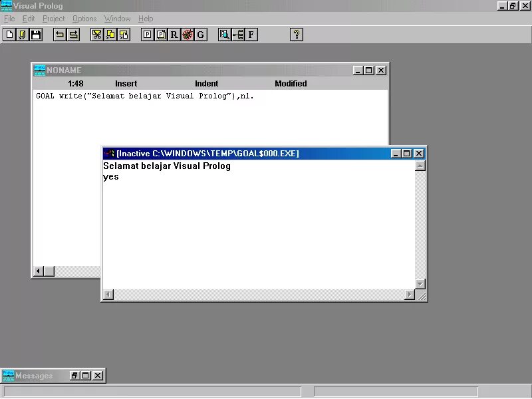Close the Messages window
Screen dimensions: 532x399
point(98,376)
